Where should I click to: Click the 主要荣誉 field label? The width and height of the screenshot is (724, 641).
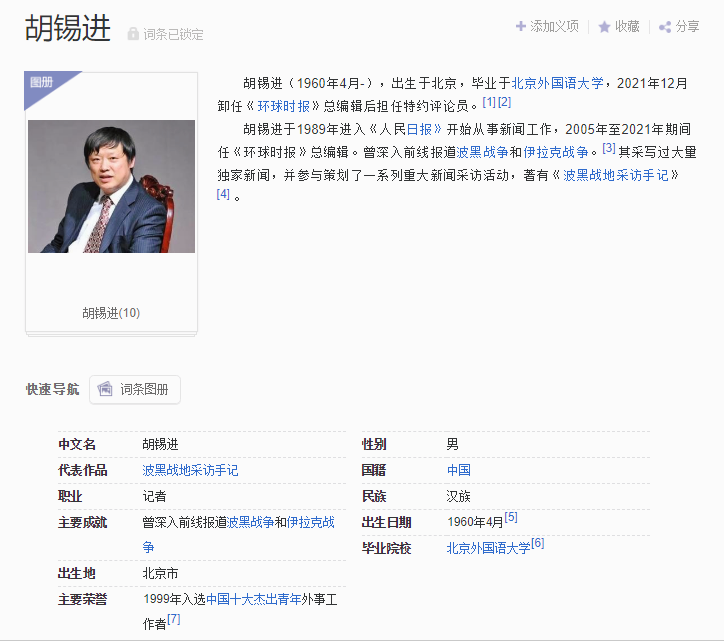[x=83, y=599]
